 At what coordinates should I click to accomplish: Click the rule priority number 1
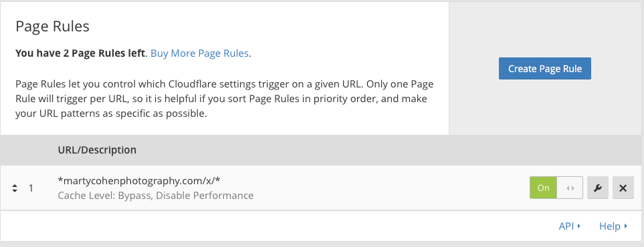coord(31,188)
